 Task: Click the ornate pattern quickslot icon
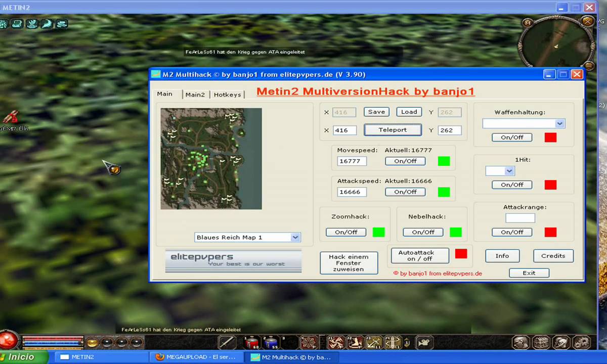coord(309,342)
